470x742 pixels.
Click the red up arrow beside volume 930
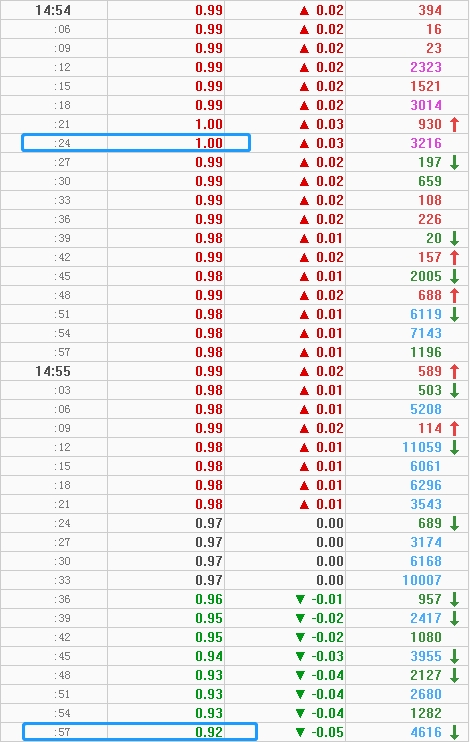click(454, 124)
